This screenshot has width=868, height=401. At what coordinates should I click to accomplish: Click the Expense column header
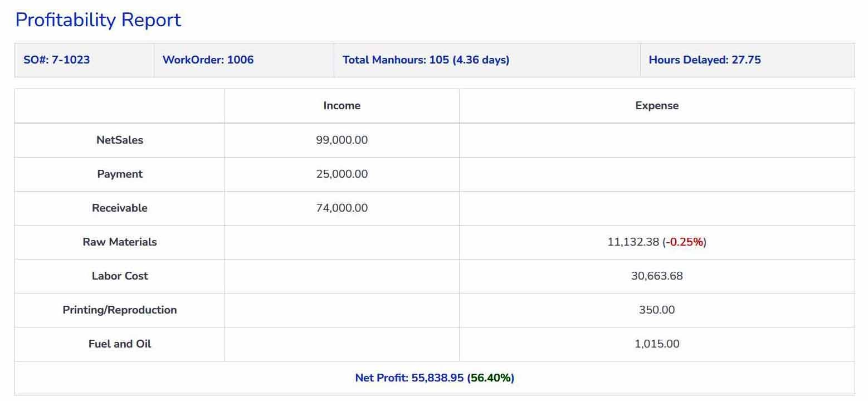tap(656, 106)
